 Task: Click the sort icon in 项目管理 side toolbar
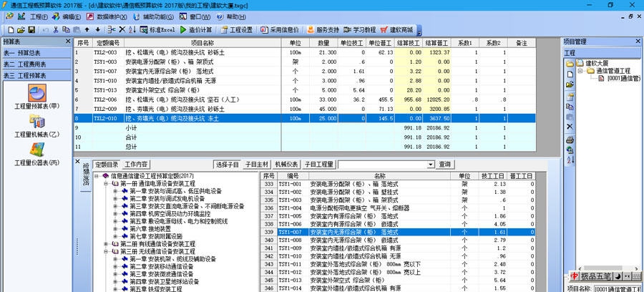pyautogui.click(x=570, y=160)
